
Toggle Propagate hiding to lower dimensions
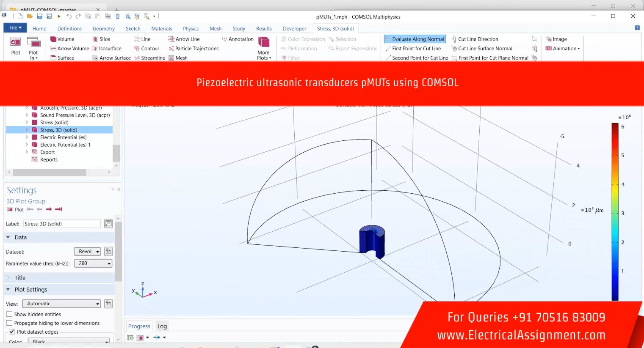coord(9,323)
